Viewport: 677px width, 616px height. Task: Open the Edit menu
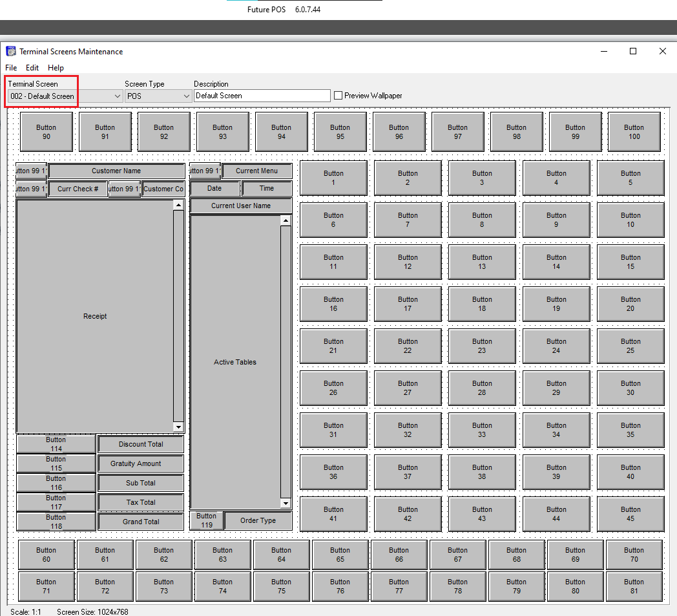[x=32, y=68]
